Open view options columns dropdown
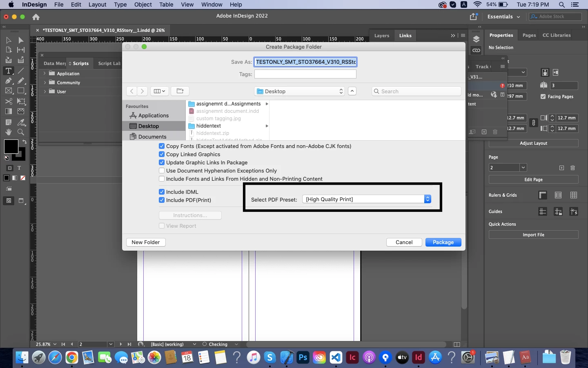Screen dimensions: 588x368 pyautogui.click(x=159, y=91)
